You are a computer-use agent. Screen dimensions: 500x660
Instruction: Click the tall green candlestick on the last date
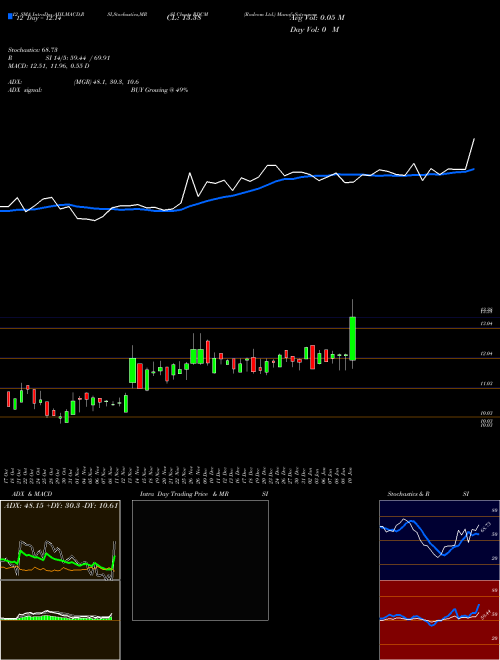click(353, 338)
